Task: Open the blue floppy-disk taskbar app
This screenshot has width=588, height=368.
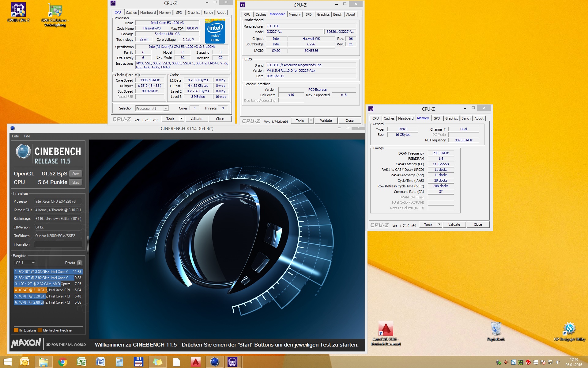Action: (138, 362)
